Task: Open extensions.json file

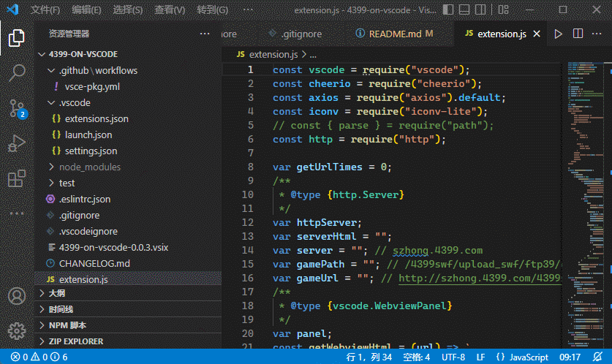Action: tap(128, 118)
